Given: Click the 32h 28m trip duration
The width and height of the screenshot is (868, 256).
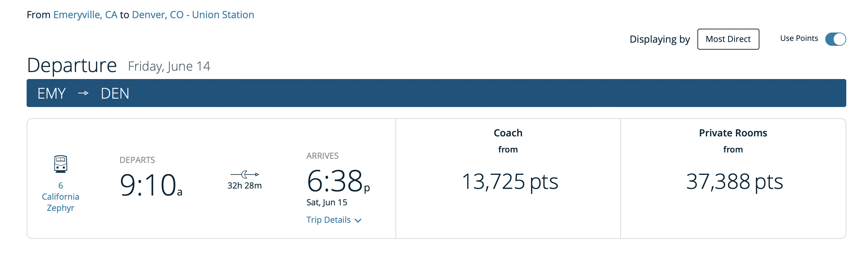Looking at the screenshot, I should 244,186.
